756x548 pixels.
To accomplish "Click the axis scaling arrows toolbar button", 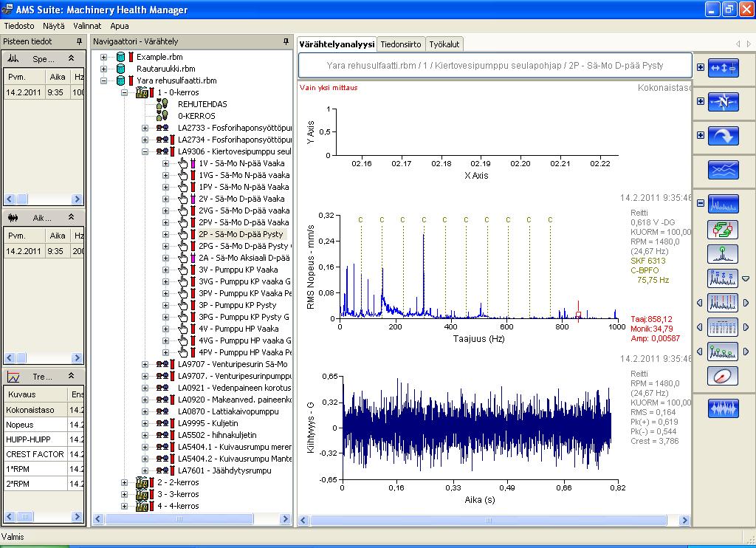I will 724,68.
